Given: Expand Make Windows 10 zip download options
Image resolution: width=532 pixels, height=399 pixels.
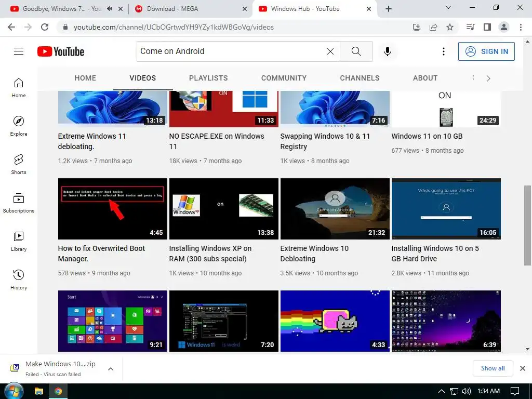Looking at the screenshot, I should click(x=111, y=369).
